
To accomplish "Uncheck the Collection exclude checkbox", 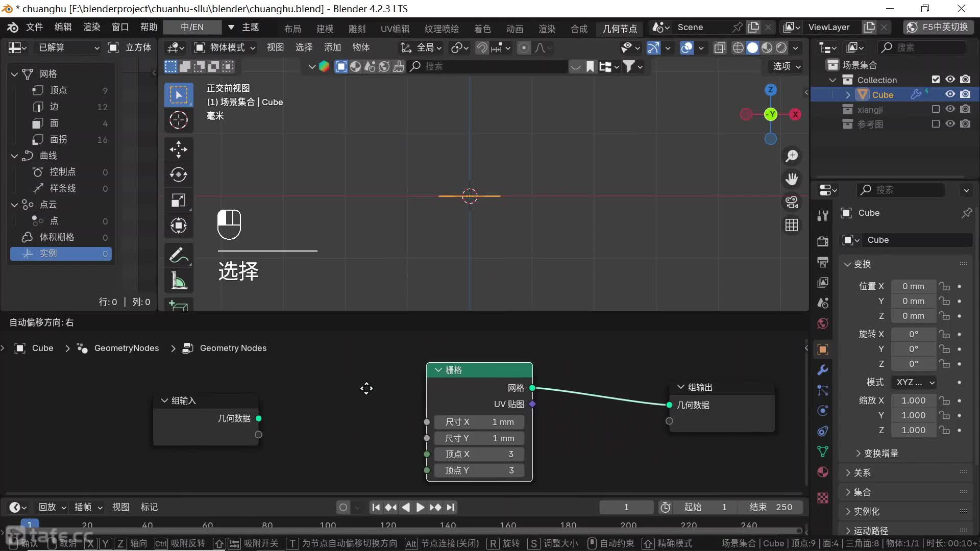I will pyautogui.click(x=935, y=80).
